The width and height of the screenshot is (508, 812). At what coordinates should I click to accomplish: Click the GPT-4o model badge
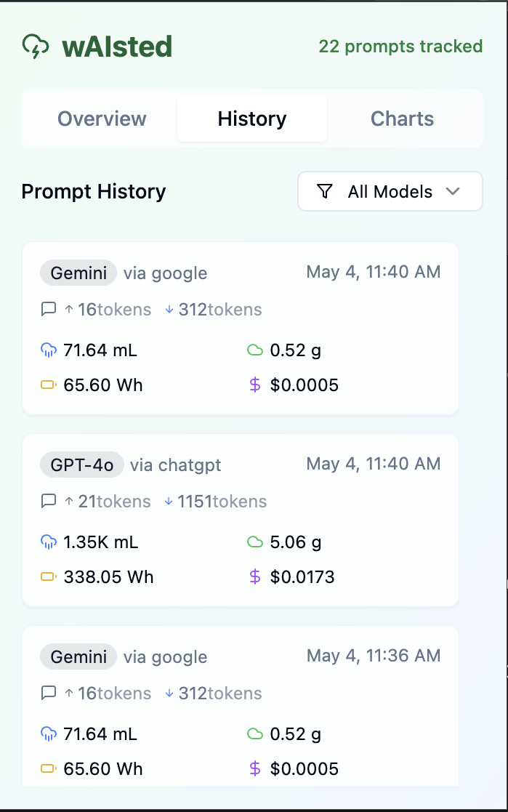point(82,465)
